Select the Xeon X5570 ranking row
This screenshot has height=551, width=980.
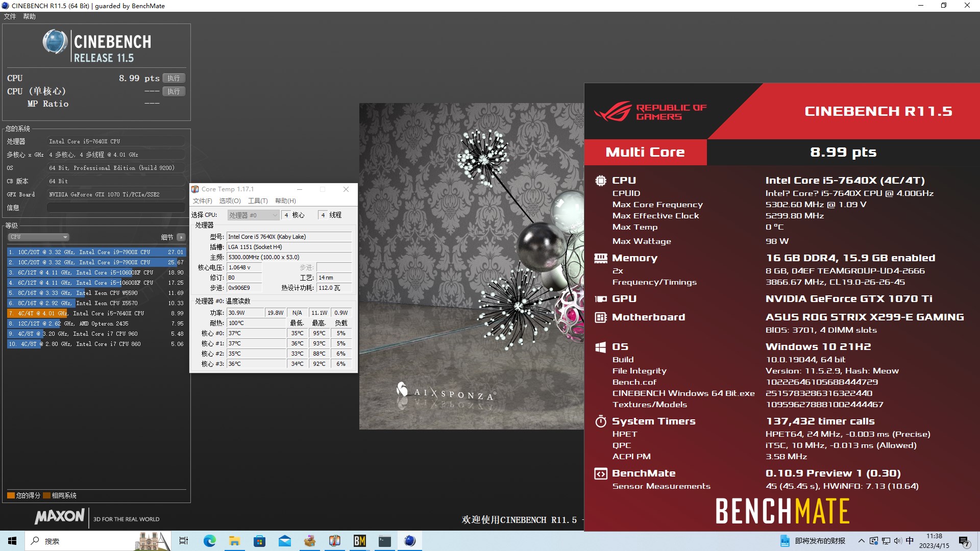(x=96, y=303)
